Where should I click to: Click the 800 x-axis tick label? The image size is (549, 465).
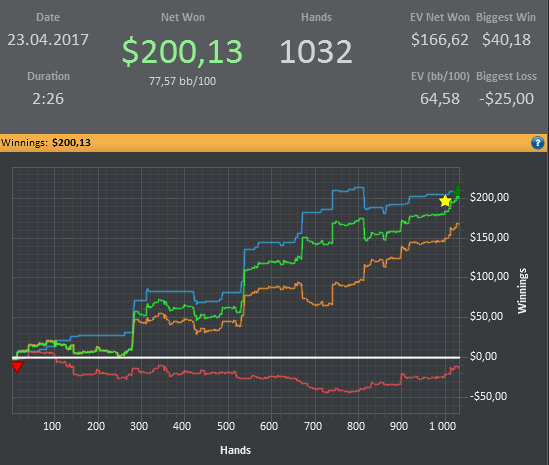click(356, 426)
